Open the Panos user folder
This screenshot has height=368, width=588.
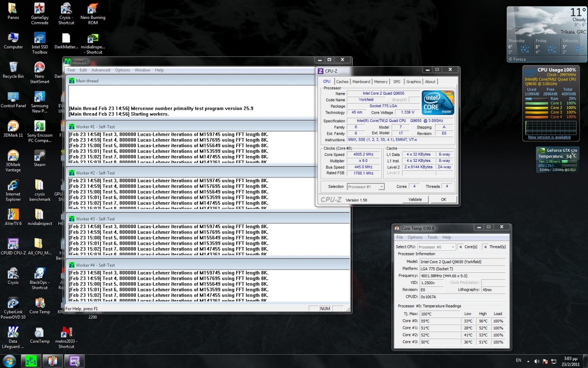click(x=13, y=11)
